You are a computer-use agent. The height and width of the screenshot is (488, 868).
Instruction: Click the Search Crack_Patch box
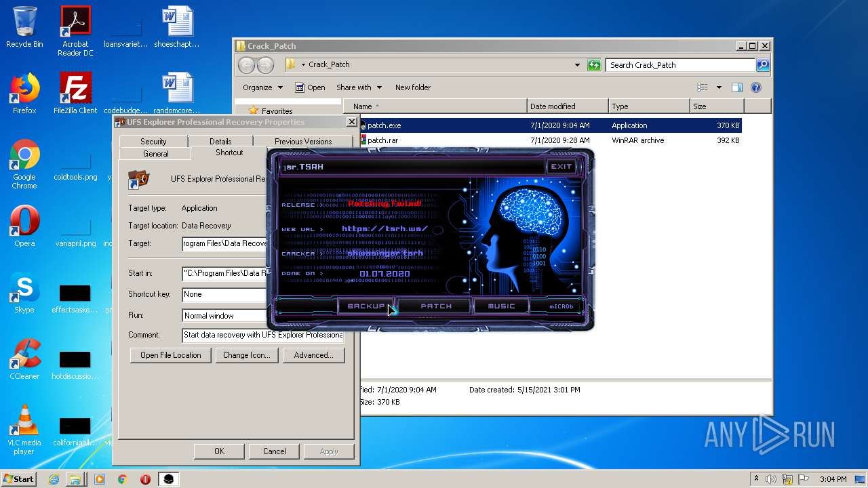680,65
